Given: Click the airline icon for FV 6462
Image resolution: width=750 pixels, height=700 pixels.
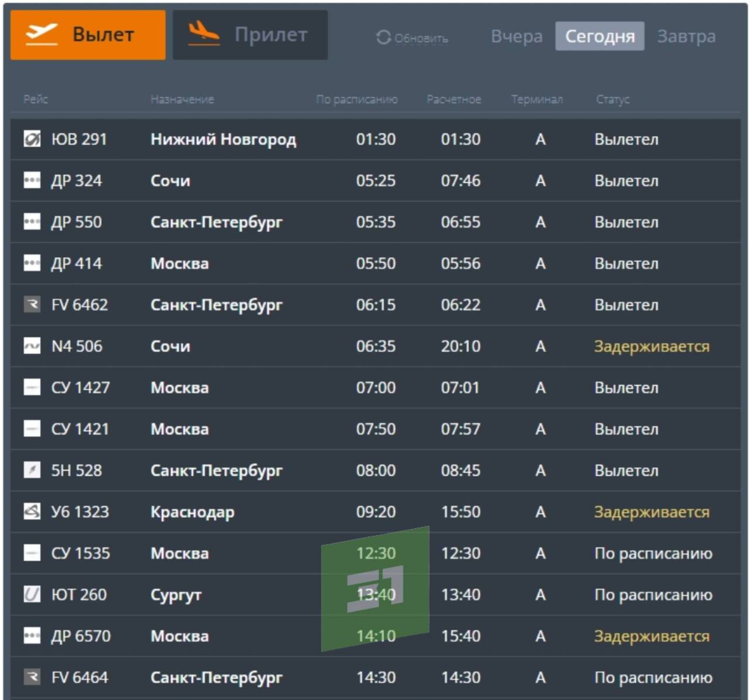Looking at the screenshot, I should 32,305.
